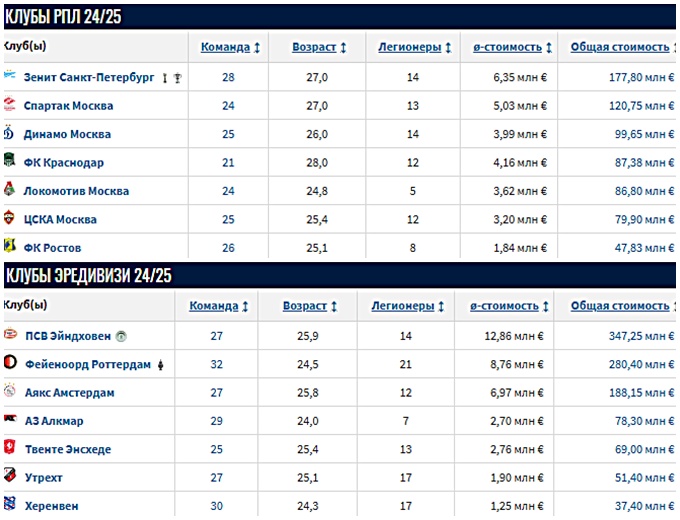
Task: Sort Eredivisie table by Легионеры column
Action: point(407,306)
